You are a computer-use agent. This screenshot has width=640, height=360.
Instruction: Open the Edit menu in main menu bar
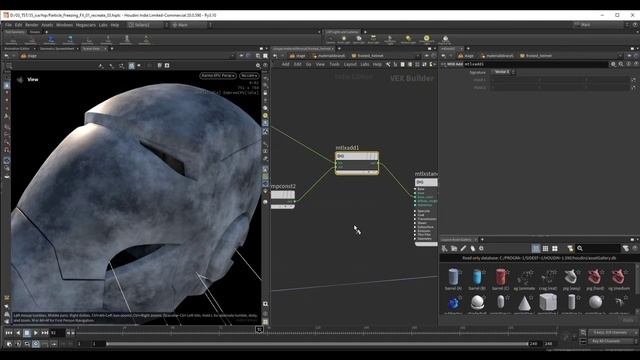click(18, 25)
